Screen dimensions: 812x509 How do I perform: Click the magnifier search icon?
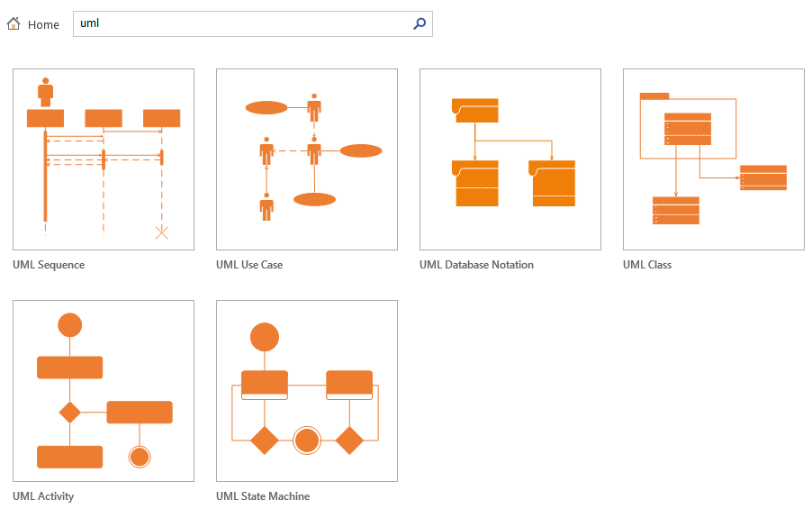[420, 24]
